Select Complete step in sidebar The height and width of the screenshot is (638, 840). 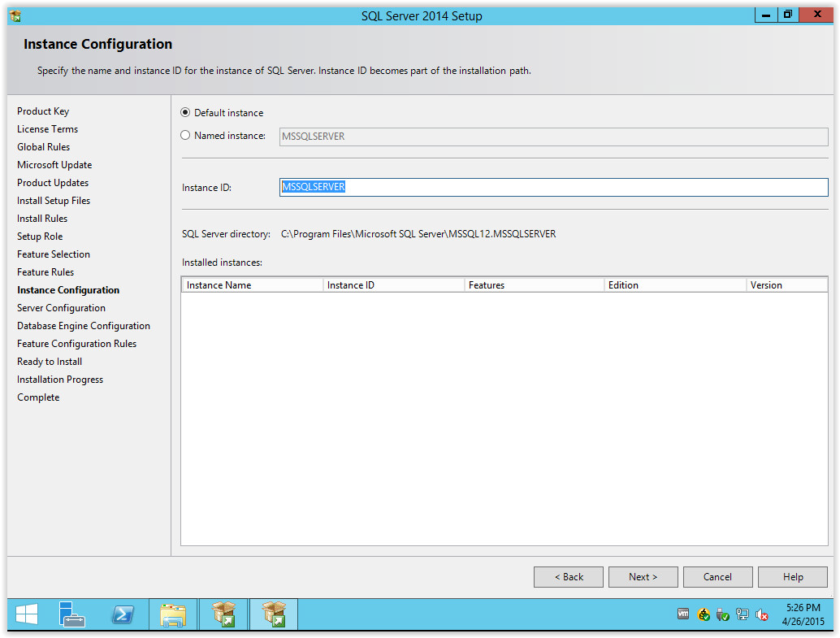(x=38, y=397)
